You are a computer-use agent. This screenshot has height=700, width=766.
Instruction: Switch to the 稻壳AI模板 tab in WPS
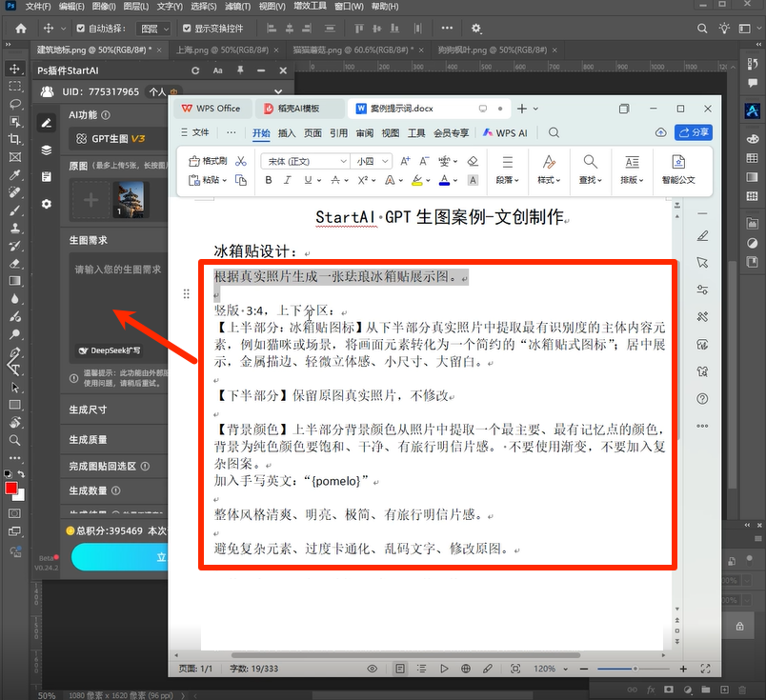click(298, 109)
